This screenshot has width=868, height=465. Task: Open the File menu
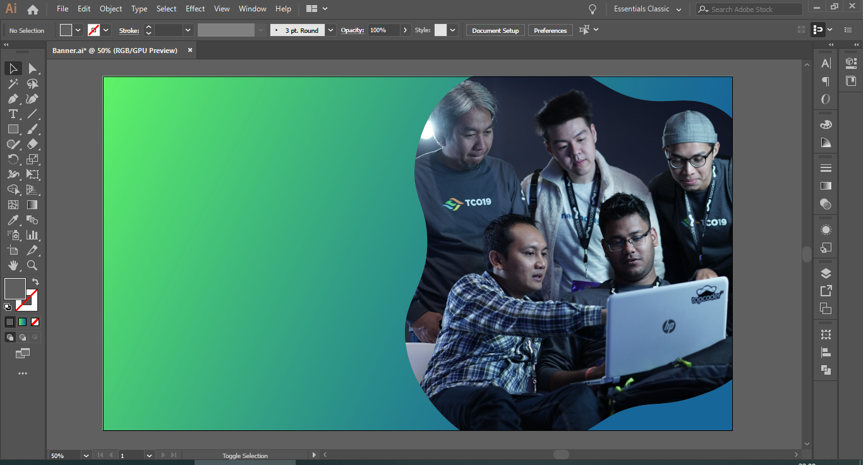pos(63,9)
